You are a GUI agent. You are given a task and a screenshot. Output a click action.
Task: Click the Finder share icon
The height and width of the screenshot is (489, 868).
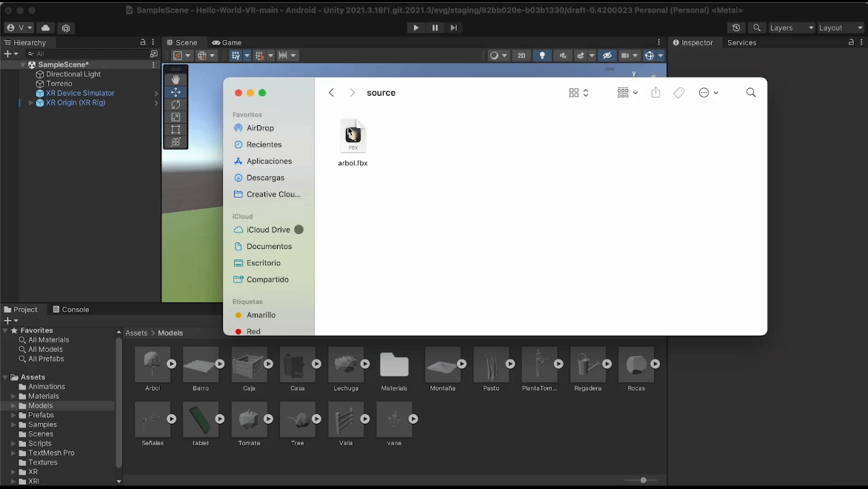pos(655,93)
